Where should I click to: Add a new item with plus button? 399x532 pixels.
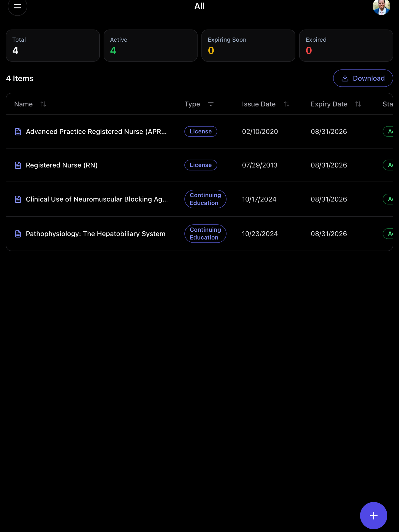click(373, 515)
